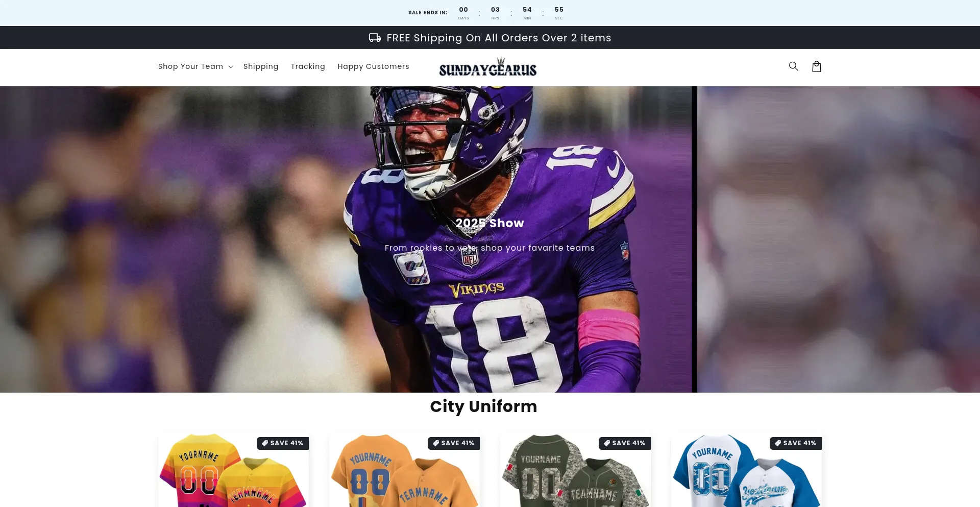Open the shopping bag cart icon
This screenshot has width=980, height=507.
pyautogui.click(x=817, y=66)
